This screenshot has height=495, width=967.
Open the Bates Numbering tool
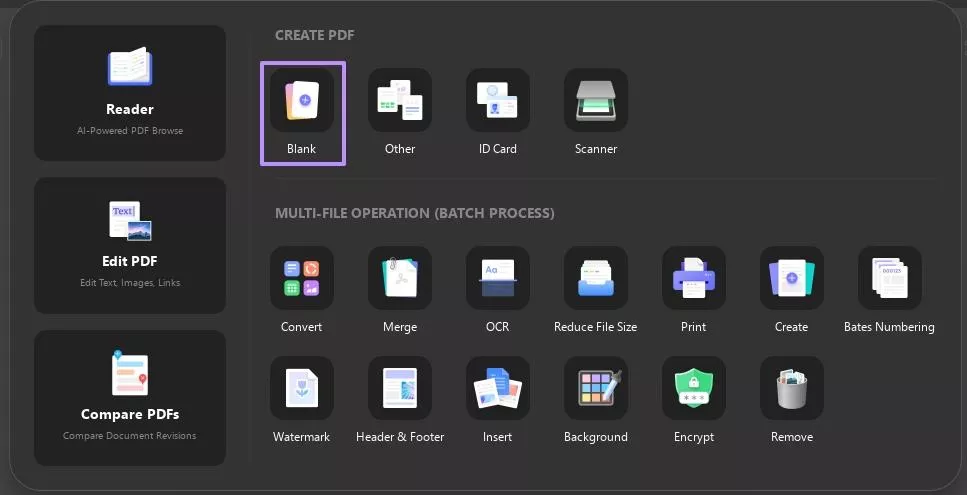(890, 278)
